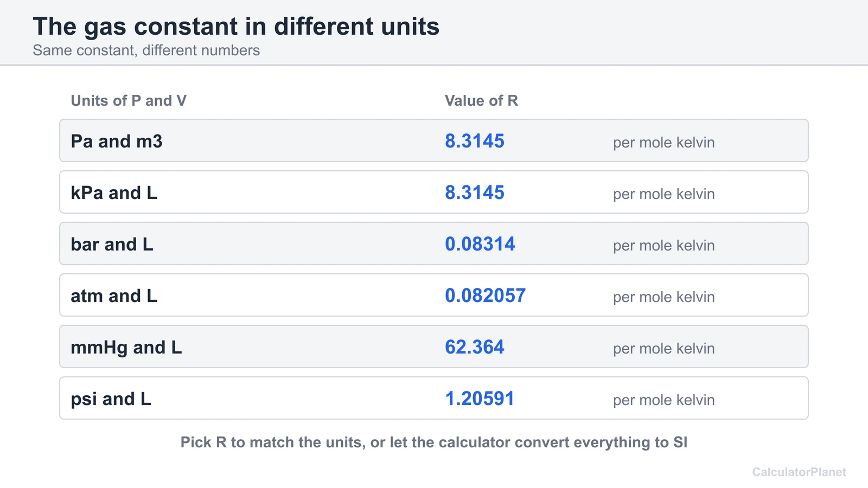Viewport: 868px width, 488px height.
Task: Click the footer note "Pick R to match the units"
Action: [273, 442]
